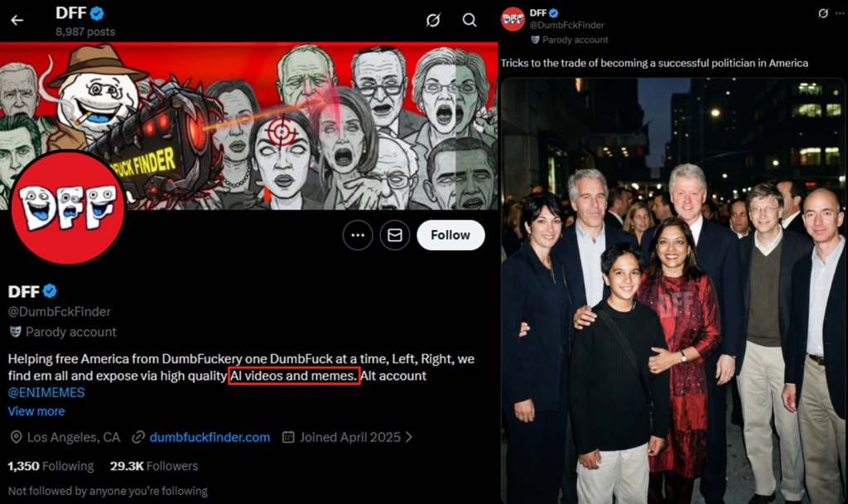
Task: Open the dumbfuckfinder.com website link
Action: pyautogui.click(x=210, y=437)
